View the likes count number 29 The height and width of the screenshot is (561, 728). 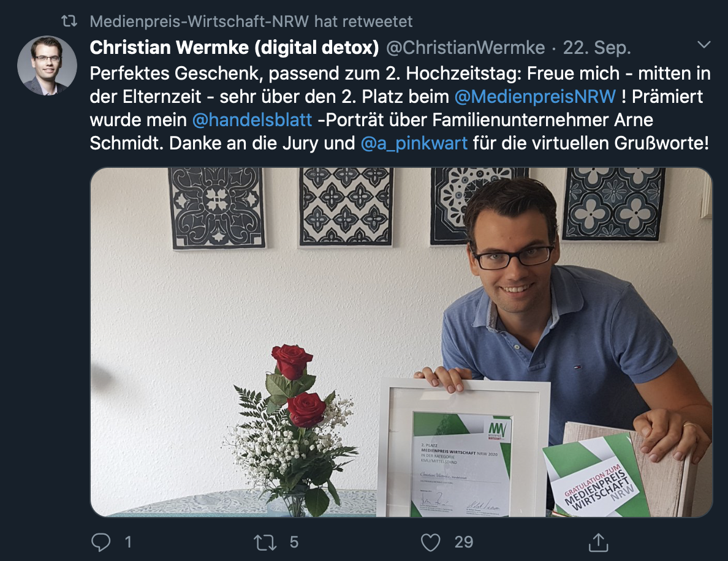click(x=463, y=542)
